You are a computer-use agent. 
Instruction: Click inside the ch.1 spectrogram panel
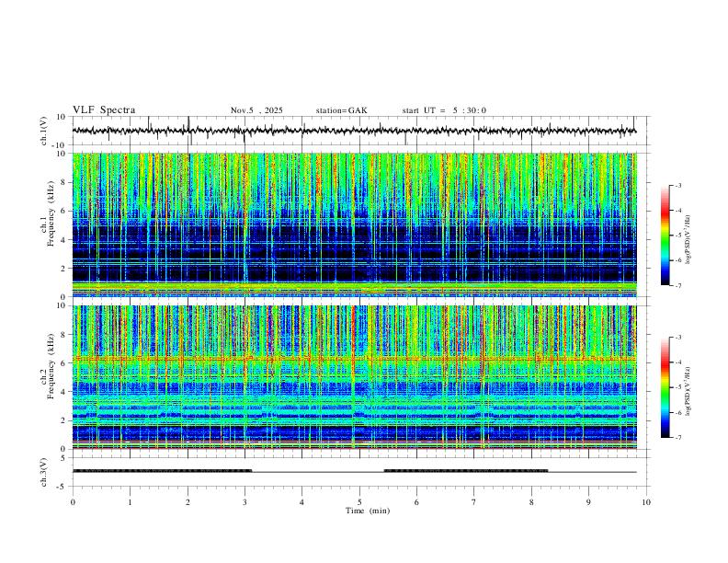(x=355, y=224)
